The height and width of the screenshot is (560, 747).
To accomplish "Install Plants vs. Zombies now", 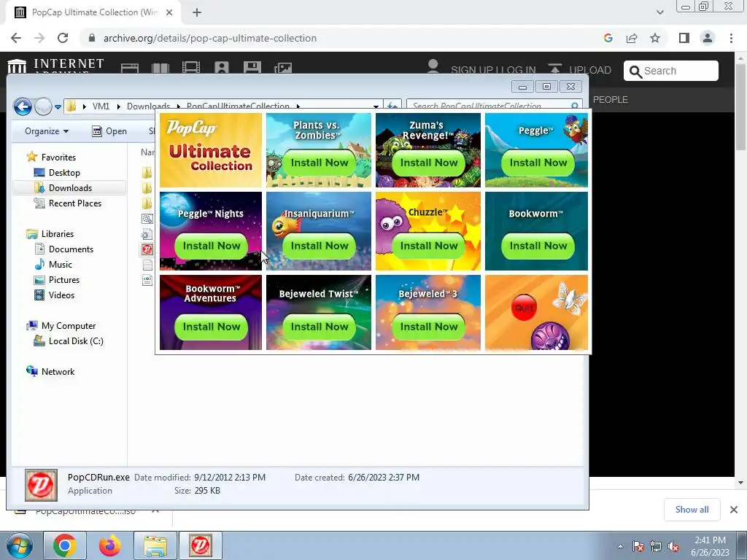I will point(320,163).
